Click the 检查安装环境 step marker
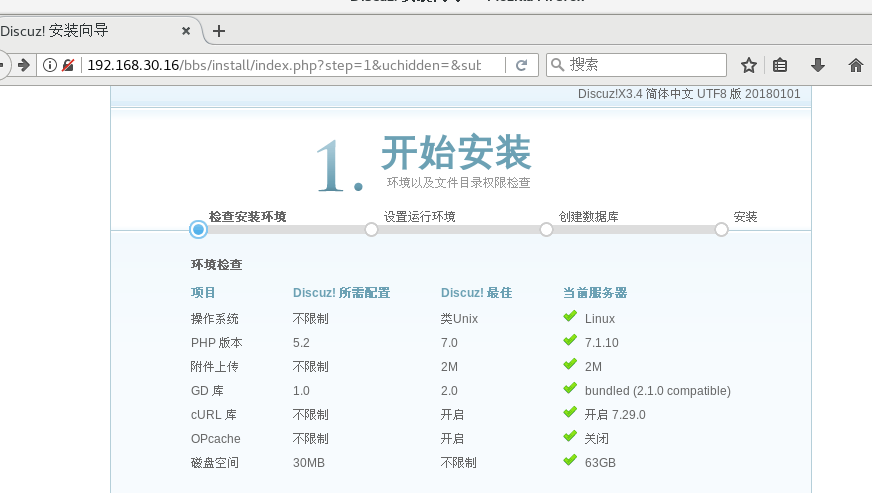872x493 pixels. tap(198, 229)
